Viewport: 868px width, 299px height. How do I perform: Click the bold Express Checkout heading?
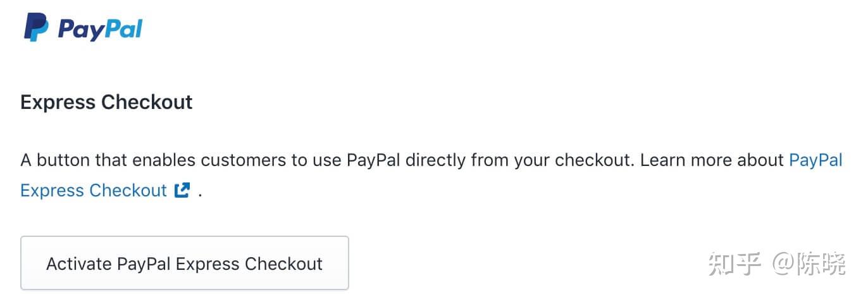(x=106, y=102)
